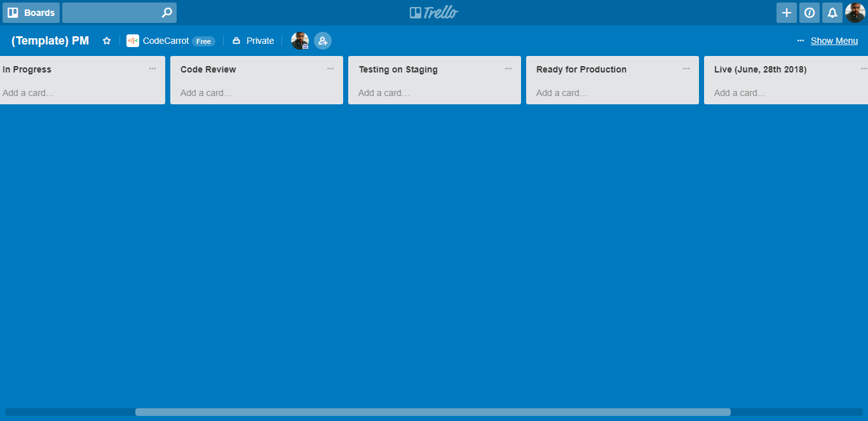Open the Code Review list menu
868x421 pixels.
(x=330, y=68)
